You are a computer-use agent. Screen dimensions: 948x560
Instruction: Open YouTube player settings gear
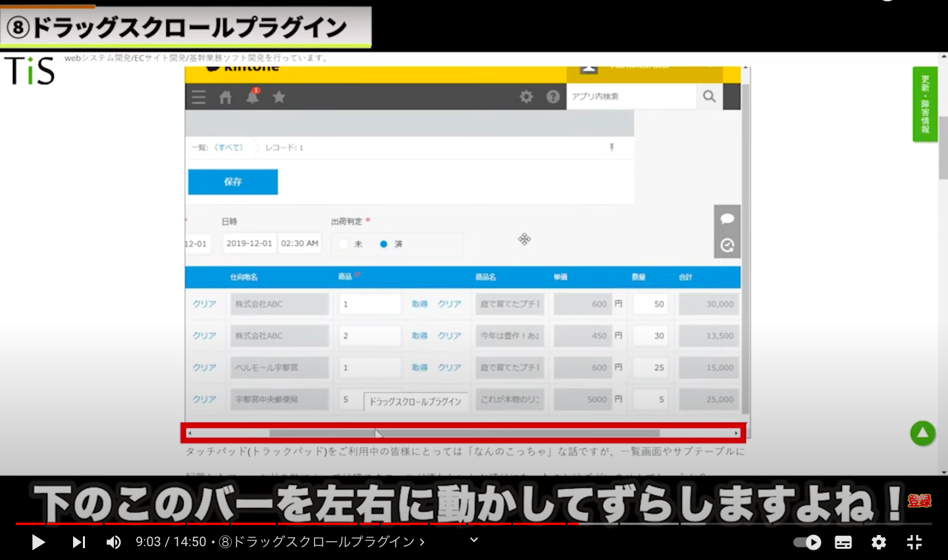coord(878,542)
